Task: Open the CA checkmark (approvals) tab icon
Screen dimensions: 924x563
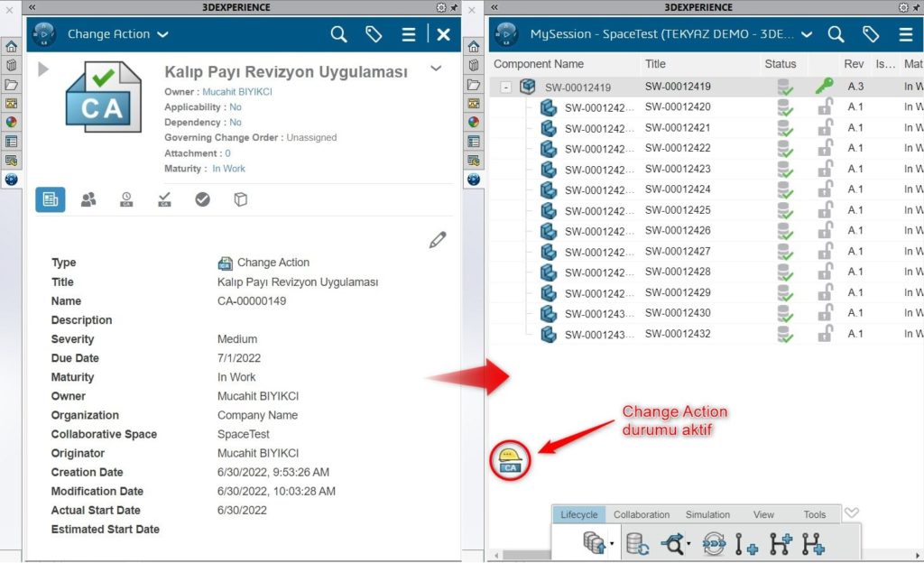Action: (164, 199)
